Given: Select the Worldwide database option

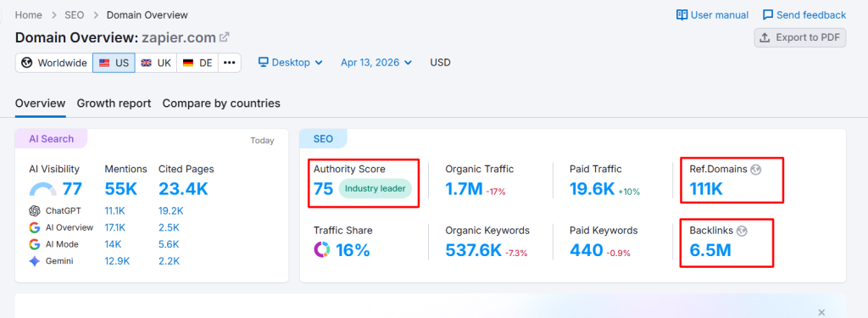Looking at the screenshot, I should pos(53,63).
